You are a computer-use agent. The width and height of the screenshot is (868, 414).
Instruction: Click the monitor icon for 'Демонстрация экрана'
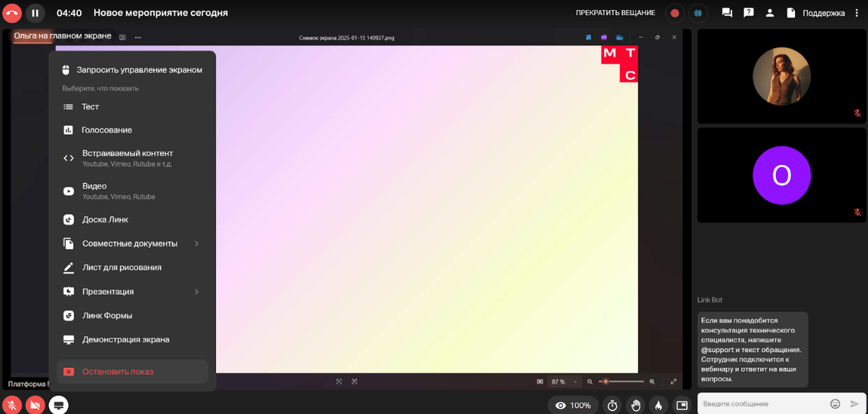point(68,340)
